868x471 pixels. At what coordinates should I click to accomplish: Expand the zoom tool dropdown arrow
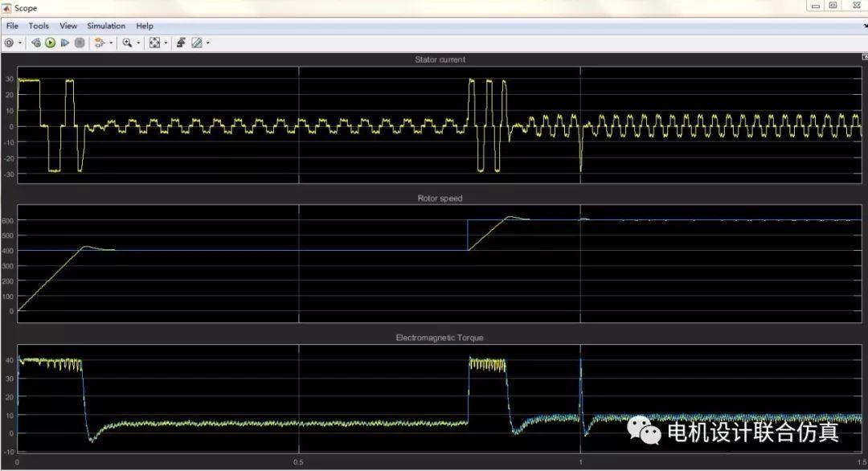tap(138, 43)
